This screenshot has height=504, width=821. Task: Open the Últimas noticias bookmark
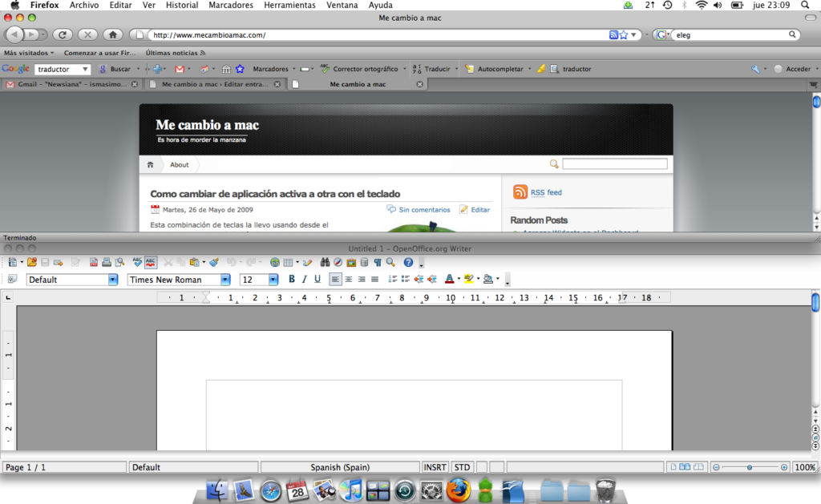coord(176,53)
